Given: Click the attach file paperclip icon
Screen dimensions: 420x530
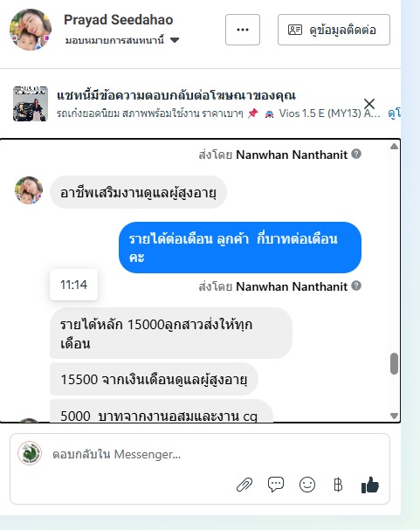Looking at the screenshot, I should pyautogui.click(x=244, y=485).
